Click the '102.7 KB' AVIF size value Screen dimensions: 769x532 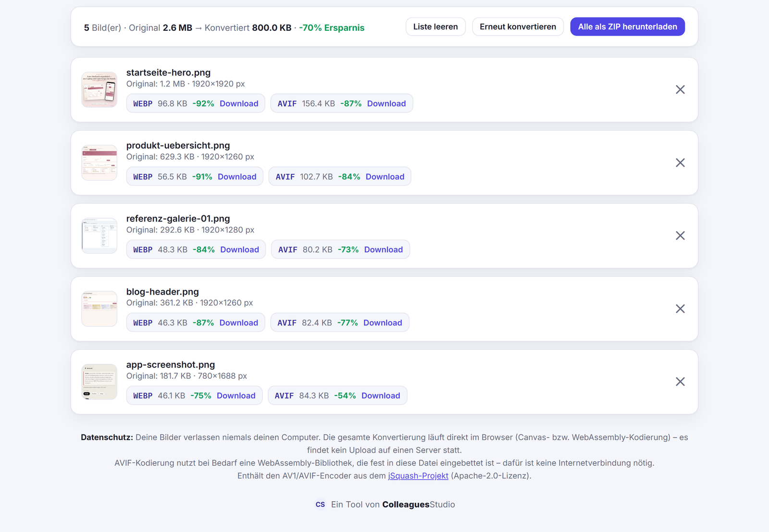click(316, 176)
